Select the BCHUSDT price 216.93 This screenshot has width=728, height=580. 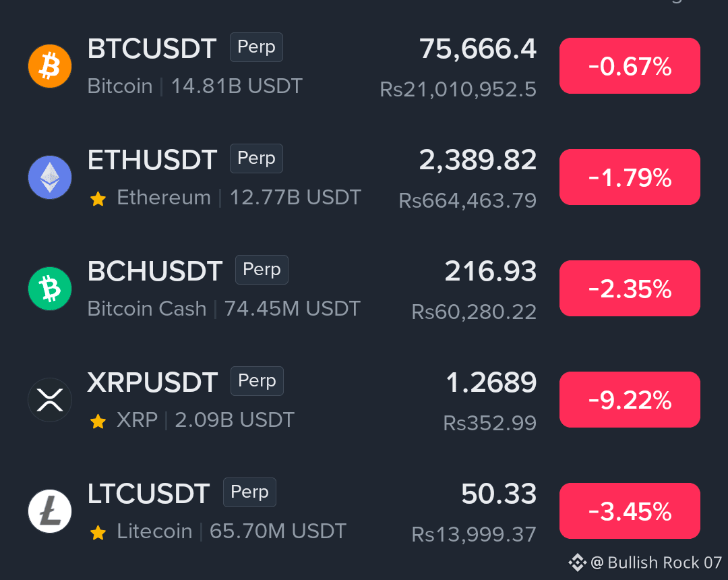click(491, 270)
